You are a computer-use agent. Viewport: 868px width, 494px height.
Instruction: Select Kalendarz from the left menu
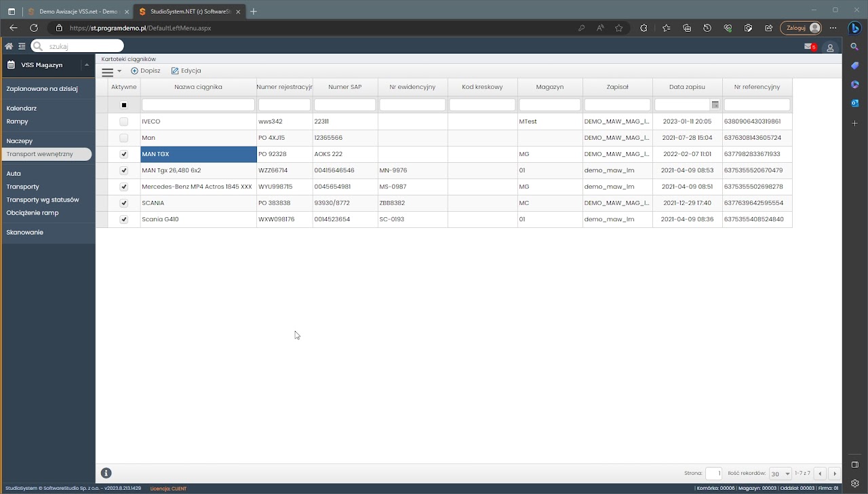[x=22, y=109]
